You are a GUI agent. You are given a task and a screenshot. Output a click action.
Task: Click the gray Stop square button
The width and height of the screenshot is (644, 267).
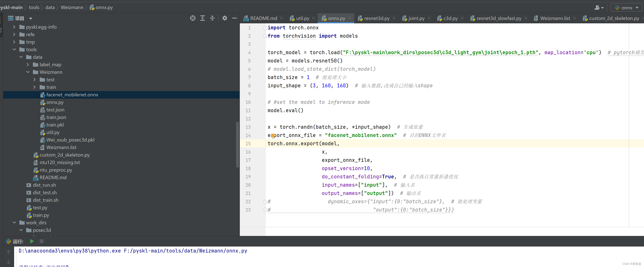tap(42, 241)
